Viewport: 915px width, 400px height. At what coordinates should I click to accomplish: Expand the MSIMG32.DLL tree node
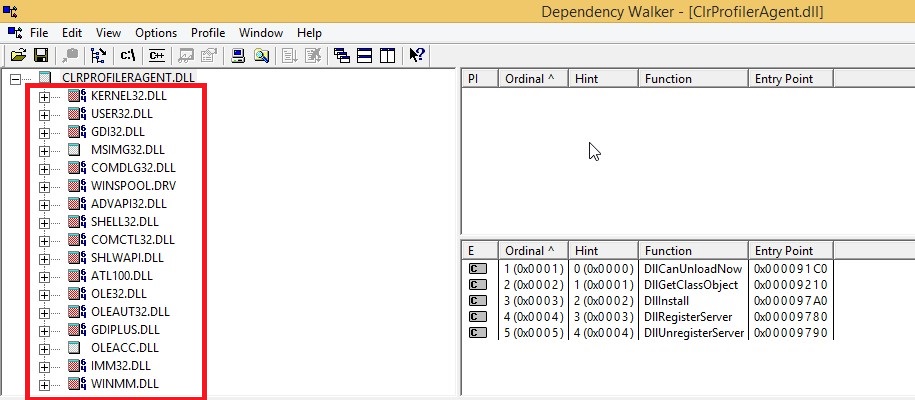44,151
